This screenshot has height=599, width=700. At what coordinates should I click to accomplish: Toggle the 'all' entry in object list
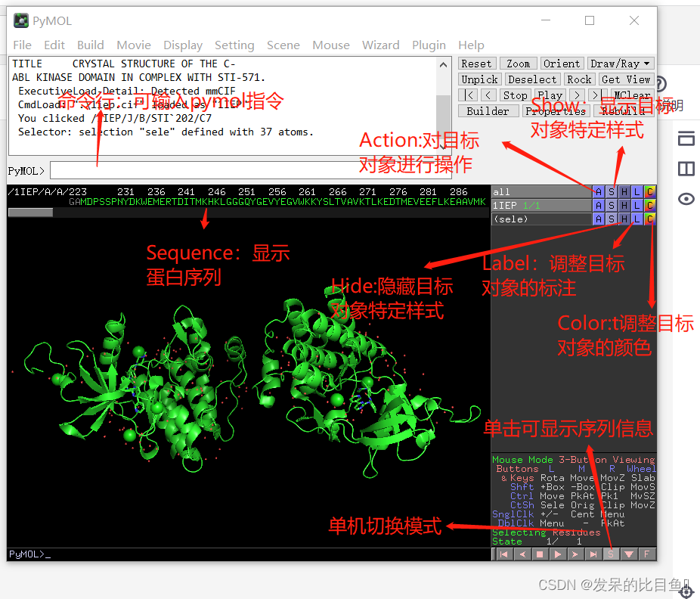(541, 192)
